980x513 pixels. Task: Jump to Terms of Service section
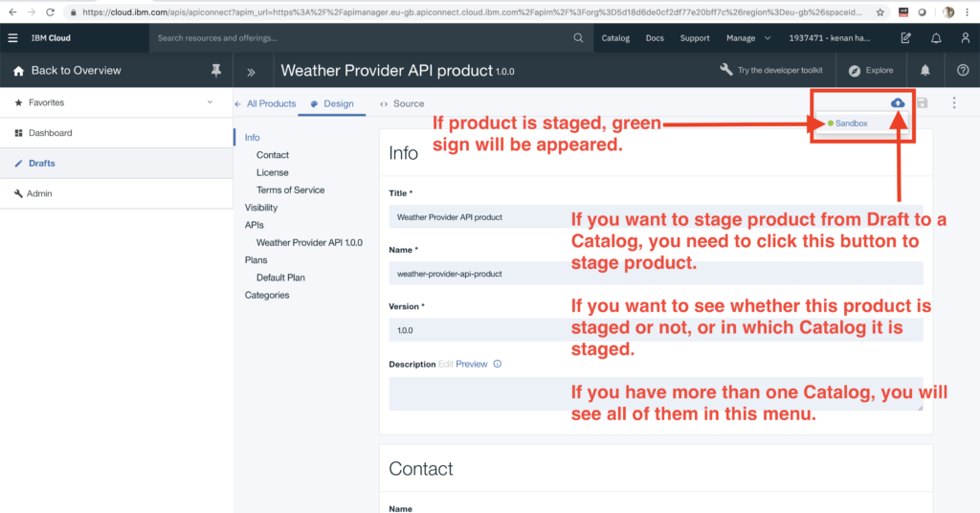pos(290,190)
